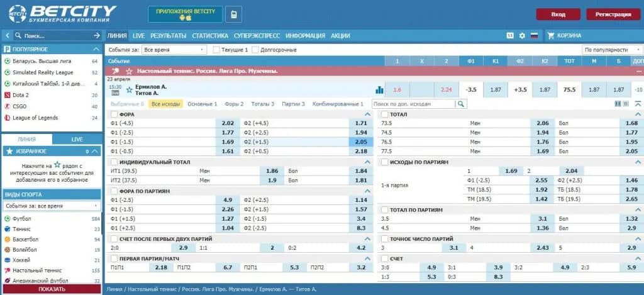Screen dimensions: 644x295
Task: Collapse the league row with minus button
Action: click(638, 71)
